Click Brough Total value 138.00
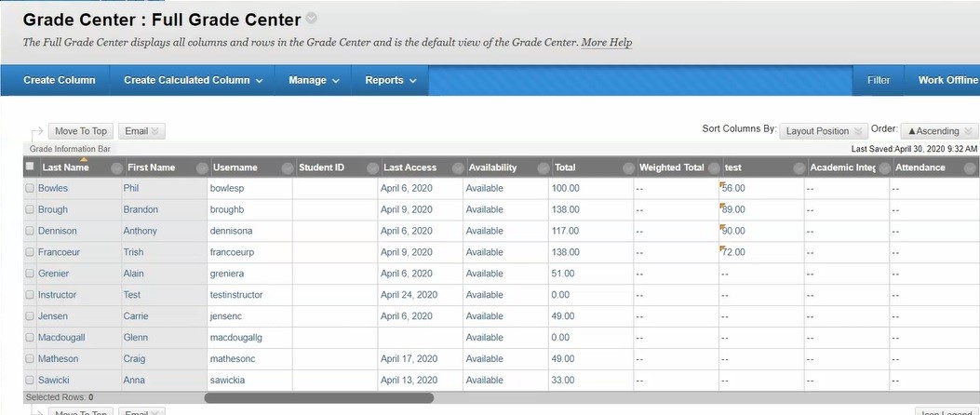This screenshot has width=980, height=415. pyautogui.click(x=566, y=209)
